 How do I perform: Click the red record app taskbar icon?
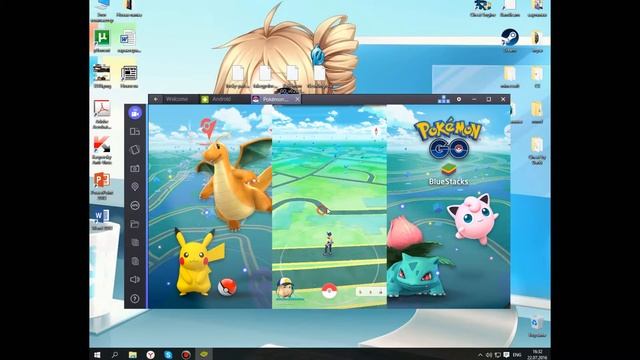[x=186, y=355]
